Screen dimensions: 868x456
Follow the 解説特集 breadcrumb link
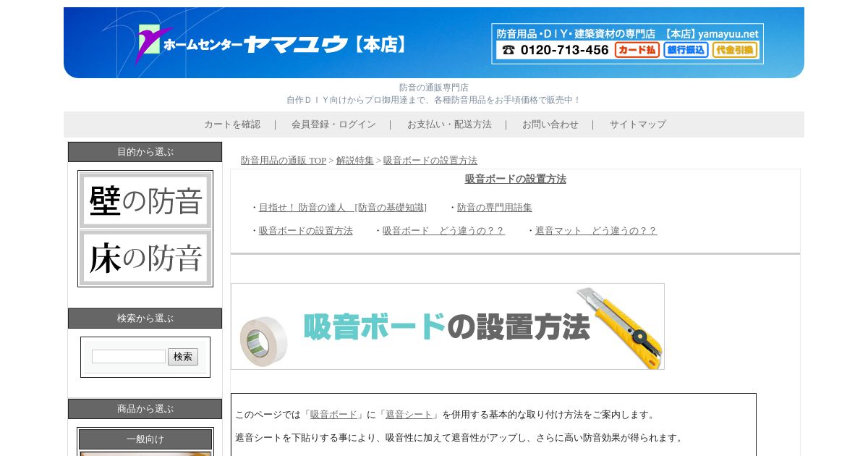point(355,161)
